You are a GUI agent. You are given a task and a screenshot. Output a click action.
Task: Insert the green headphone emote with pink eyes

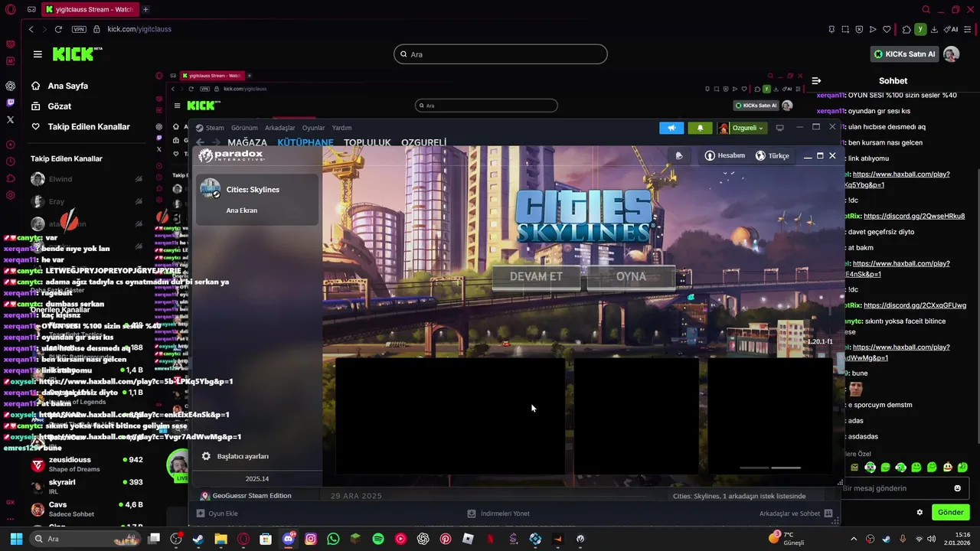tap(870, 468)
